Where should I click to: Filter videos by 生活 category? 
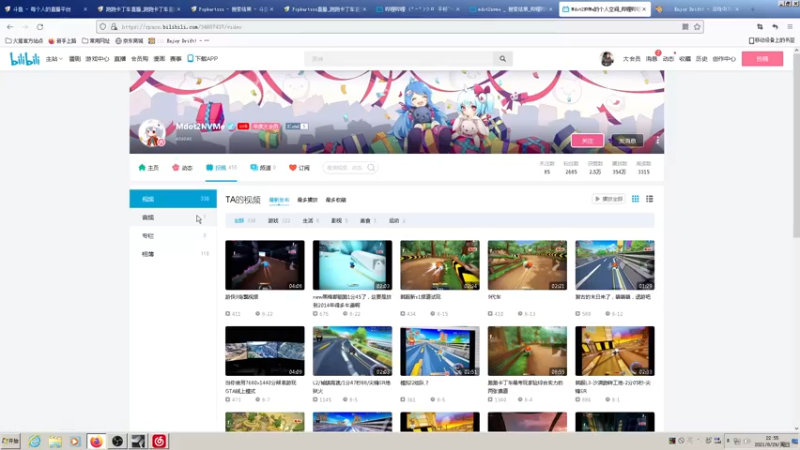310,220
